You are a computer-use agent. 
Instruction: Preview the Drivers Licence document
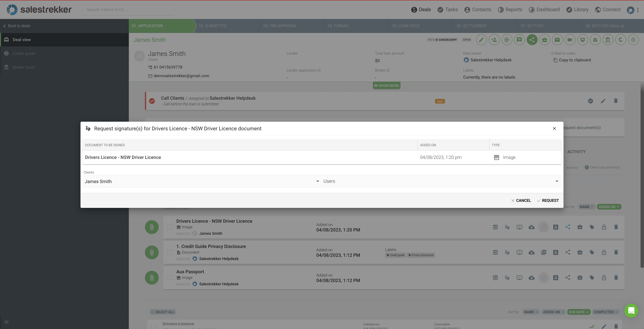click(495, 227)
